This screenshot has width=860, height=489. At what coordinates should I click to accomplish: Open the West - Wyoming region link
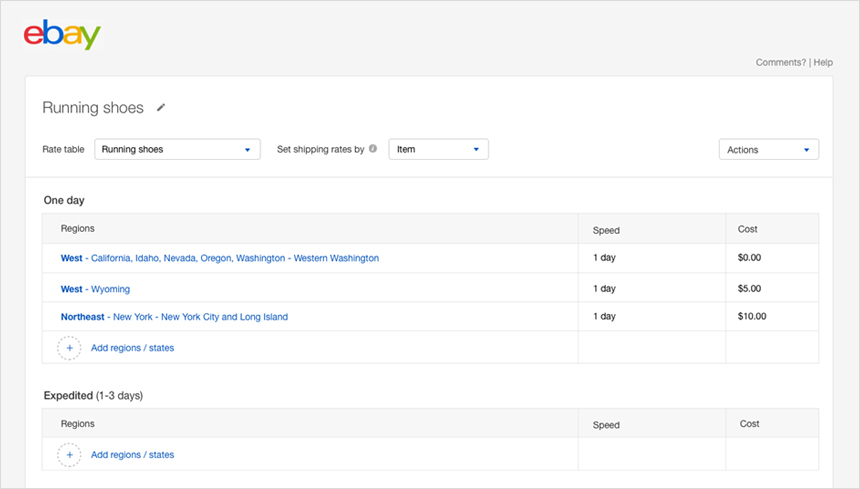[x=95, y=289]
